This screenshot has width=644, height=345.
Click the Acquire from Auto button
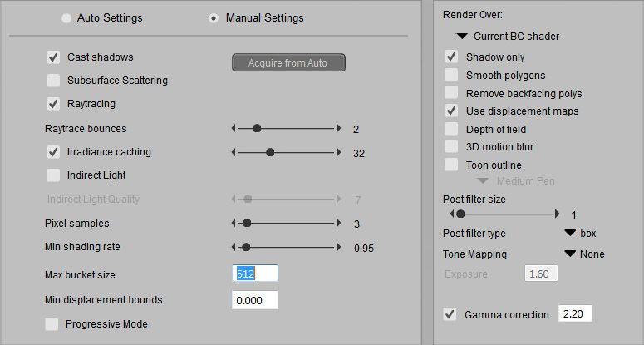pyautogui.click(x=288, y=63)
